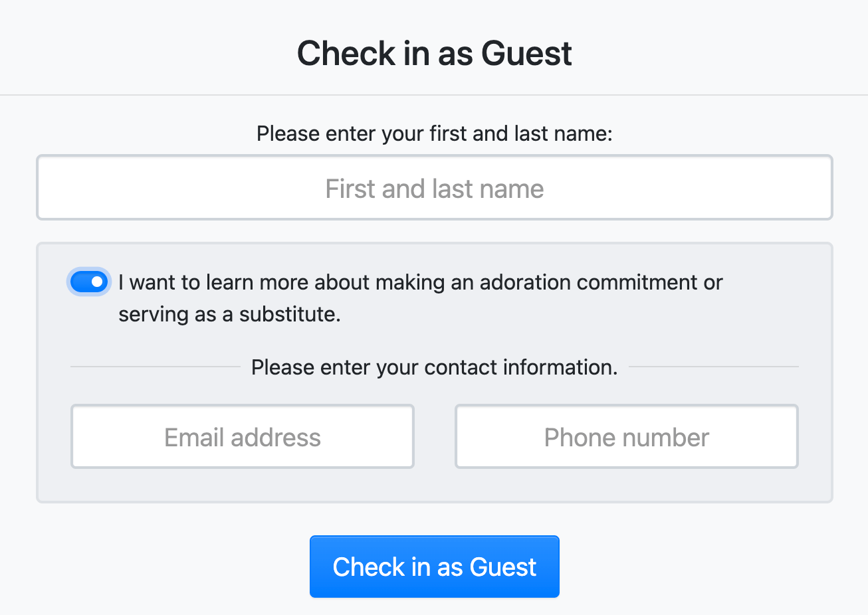Click the adoration commitment label text
Image resolution: width=868 pixels, height=615 pixels.
tap(420, 283)
